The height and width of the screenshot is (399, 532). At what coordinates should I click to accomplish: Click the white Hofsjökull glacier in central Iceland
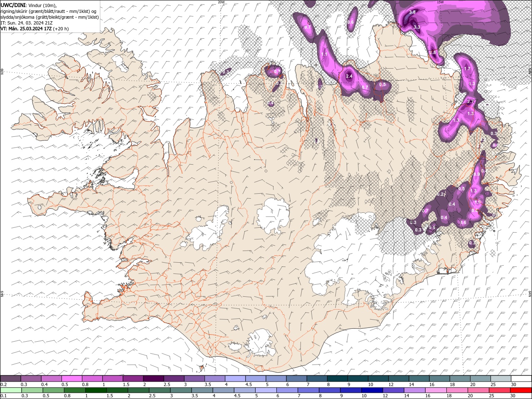pos(273,215)
